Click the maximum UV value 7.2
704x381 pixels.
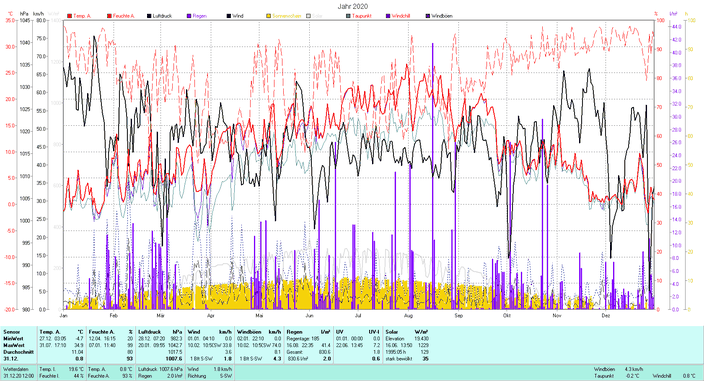[376, 345]
